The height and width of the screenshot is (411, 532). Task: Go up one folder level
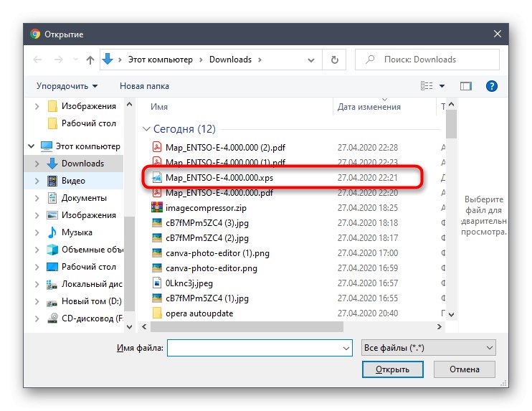point(90,60)
